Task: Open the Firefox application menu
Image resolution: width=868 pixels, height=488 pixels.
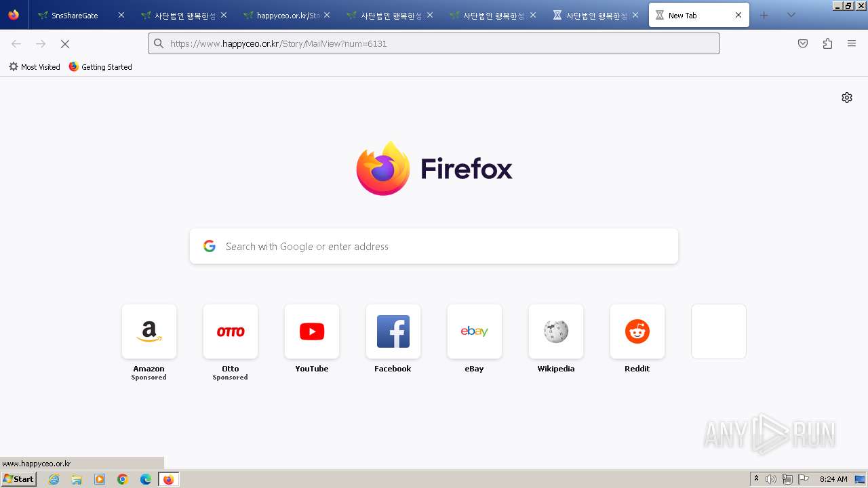Action: click(x=852, y=43)
